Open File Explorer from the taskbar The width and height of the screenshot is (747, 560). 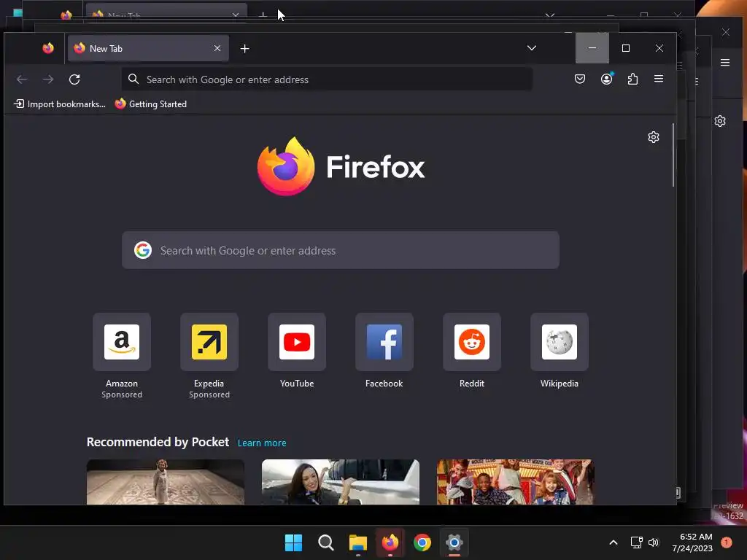tap(357, 542)
